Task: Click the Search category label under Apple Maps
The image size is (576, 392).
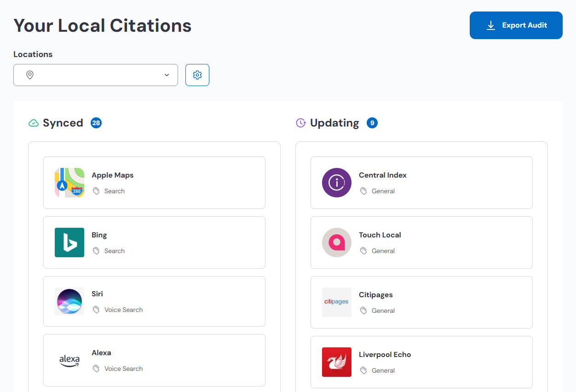Action: click(x=115, y=191)
